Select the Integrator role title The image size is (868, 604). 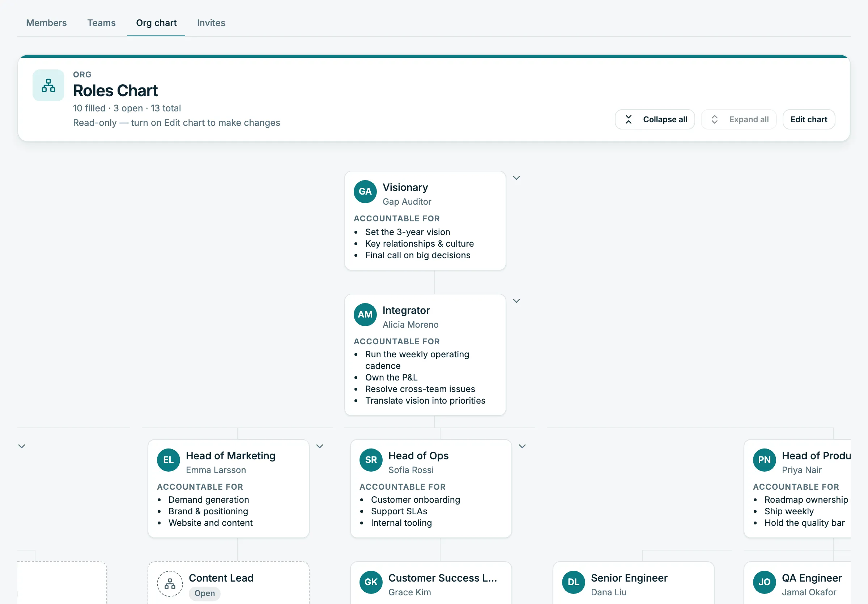[406, 310]
